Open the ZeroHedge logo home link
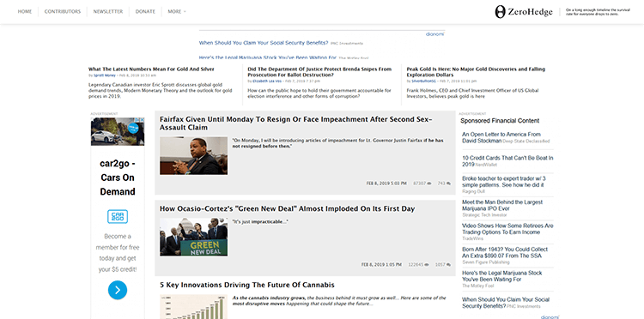Image resolution: width=644 pixels, height=319 pixels. pos(523,12)
